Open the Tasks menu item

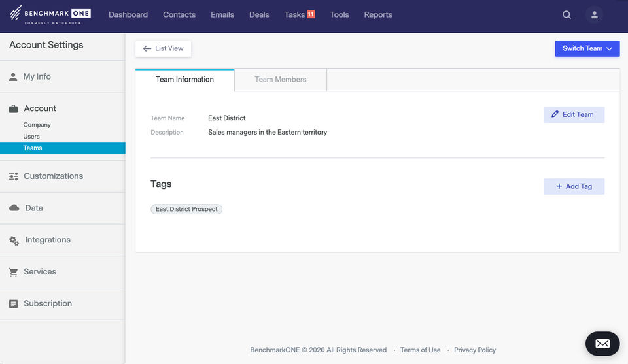[294, 15]
